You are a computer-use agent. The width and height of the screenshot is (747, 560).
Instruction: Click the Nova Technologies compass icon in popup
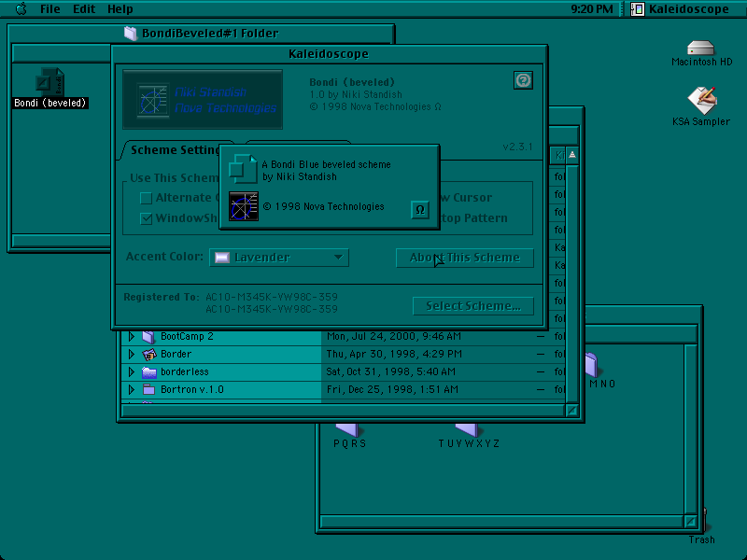click(x=244, y=206)
